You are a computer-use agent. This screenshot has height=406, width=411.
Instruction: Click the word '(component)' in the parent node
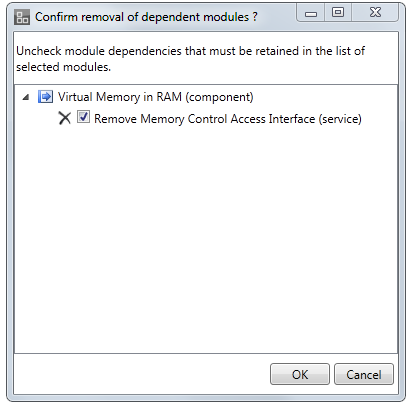pos(219,97)
